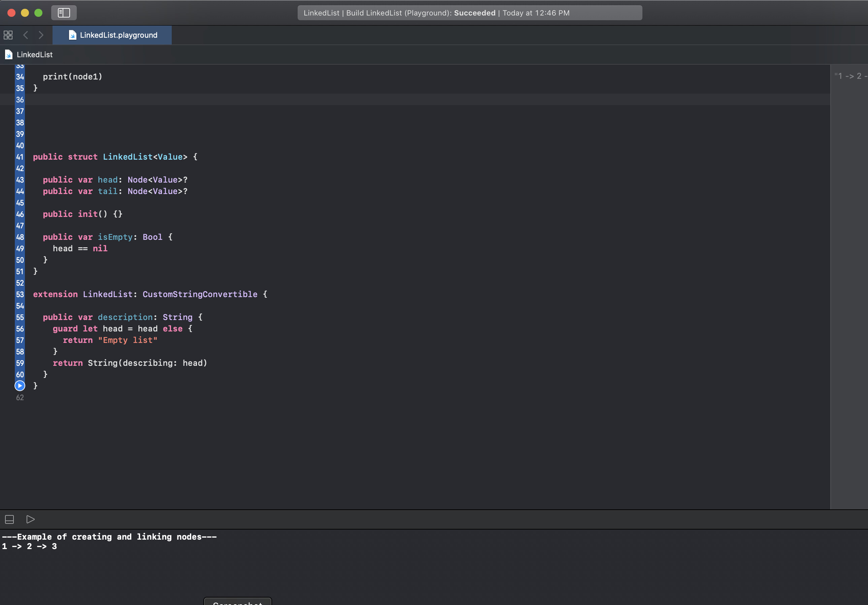Click the console output "1 -> 2 -> 3"
The image size is (868, 605).
coord(30,546)
